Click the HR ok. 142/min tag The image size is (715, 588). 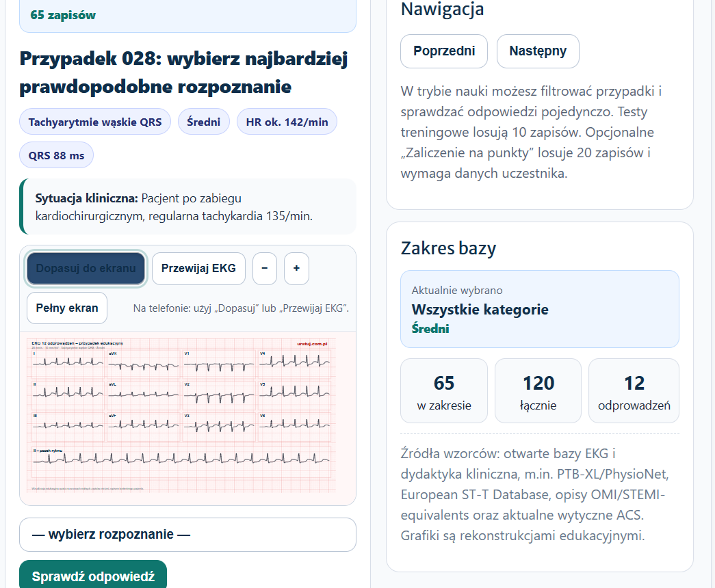coord(287,122)
